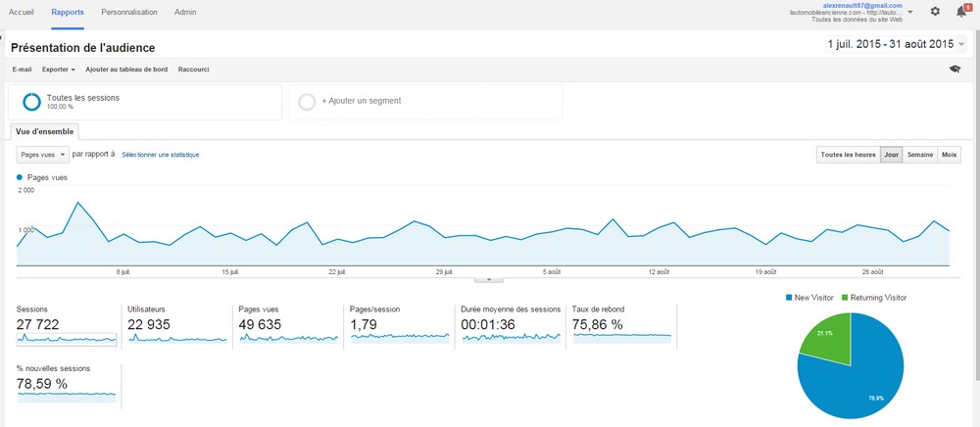The height and width of the screenshot is (427, 980).
Task: Open the Exporter dropdown menu
Action: click(58, 70)
